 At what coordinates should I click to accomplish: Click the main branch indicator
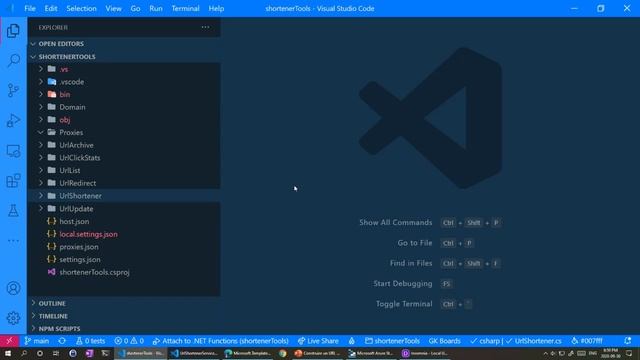[x=36, y=341]
